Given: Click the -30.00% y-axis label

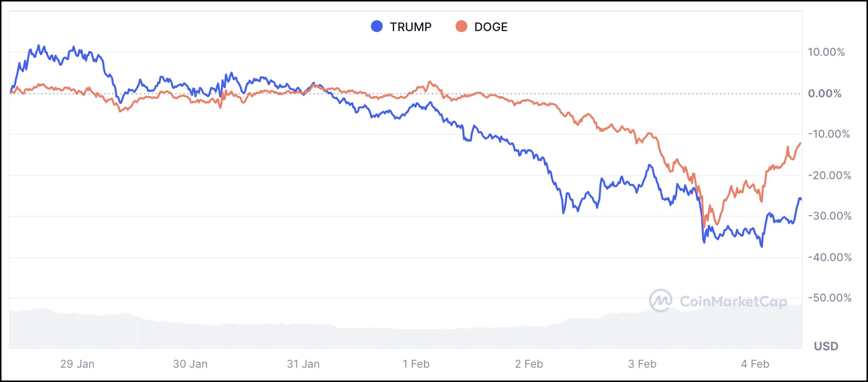Looking at the screenshot, I should tap(830, 216).
